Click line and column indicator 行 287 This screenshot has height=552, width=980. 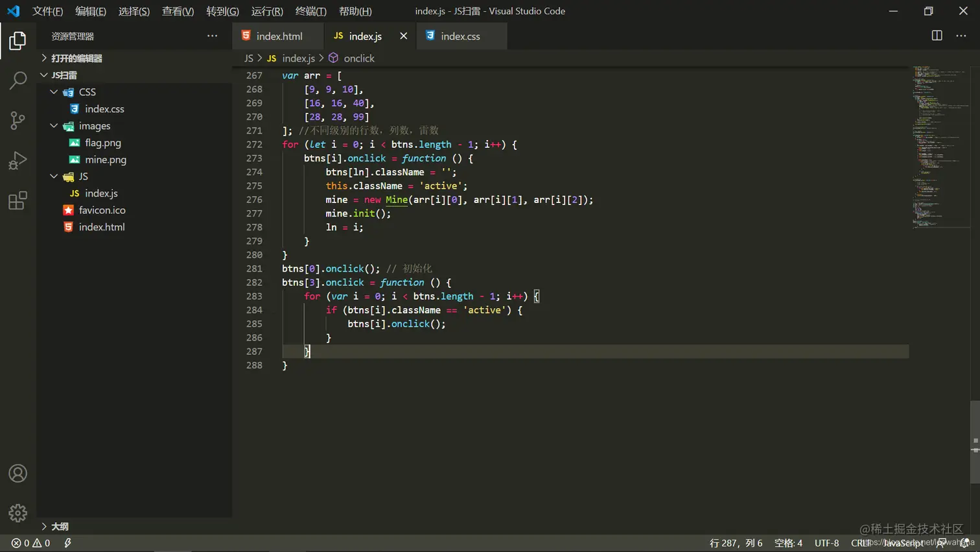tap(736, 543)
